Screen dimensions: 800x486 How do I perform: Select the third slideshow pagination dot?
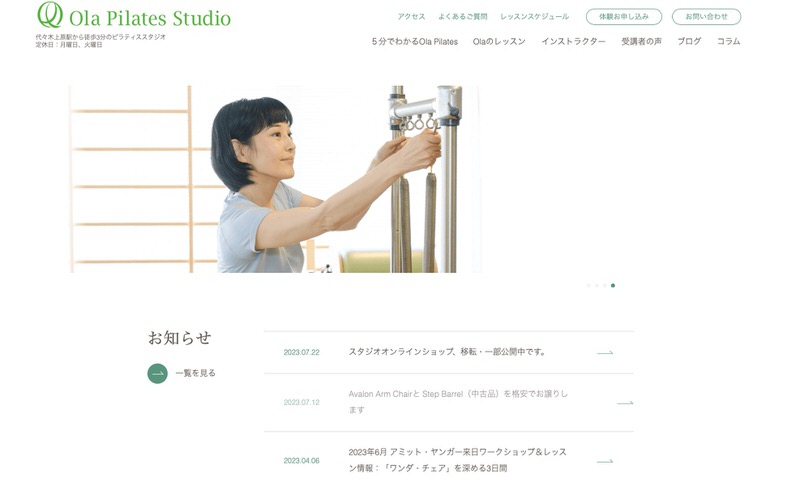[x=605, y=286]
